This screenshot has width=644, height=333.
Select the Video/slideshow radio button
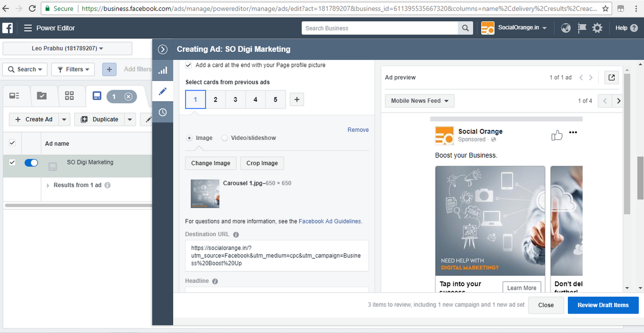(x=224, y=138)
